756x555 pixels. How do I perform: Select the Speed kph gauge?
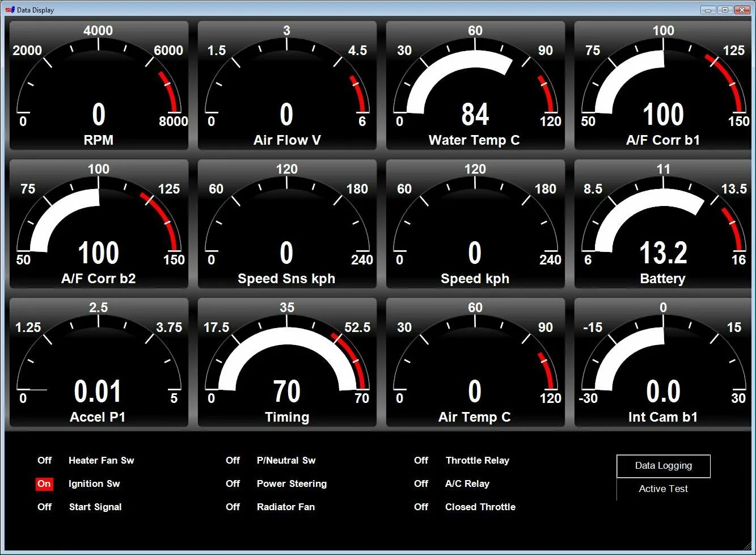coord(475,224)
